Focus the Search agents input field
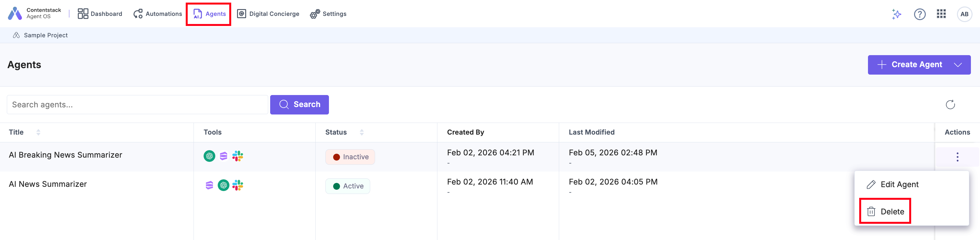Image resolution: width=980 pixels, height=240 pixels. pos(137,104)
